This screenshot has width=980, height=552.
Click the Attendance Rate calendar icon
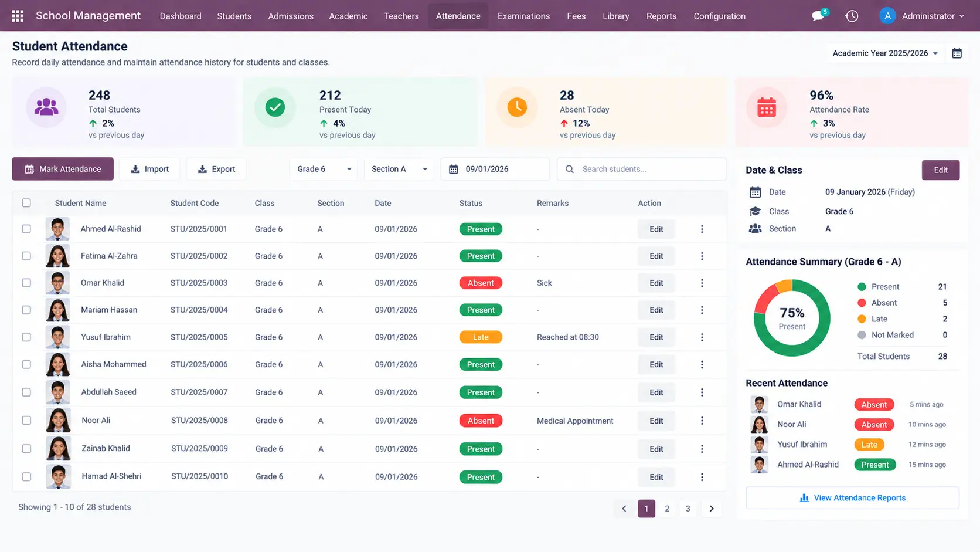pyautogui.click(x=767, y=107)
